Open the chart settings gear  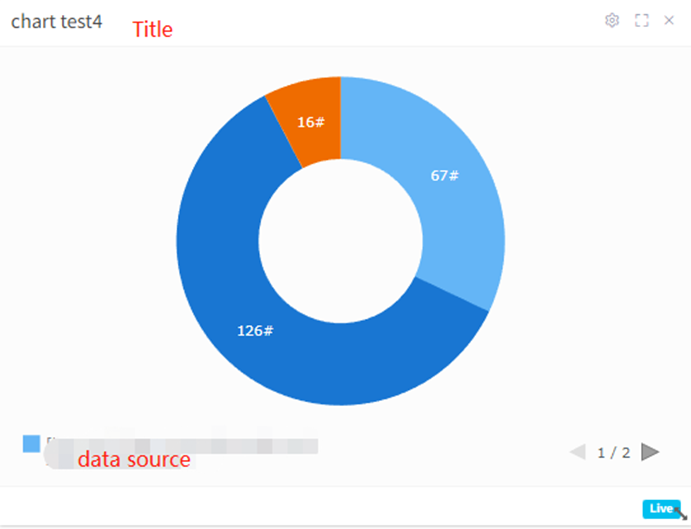612,20
